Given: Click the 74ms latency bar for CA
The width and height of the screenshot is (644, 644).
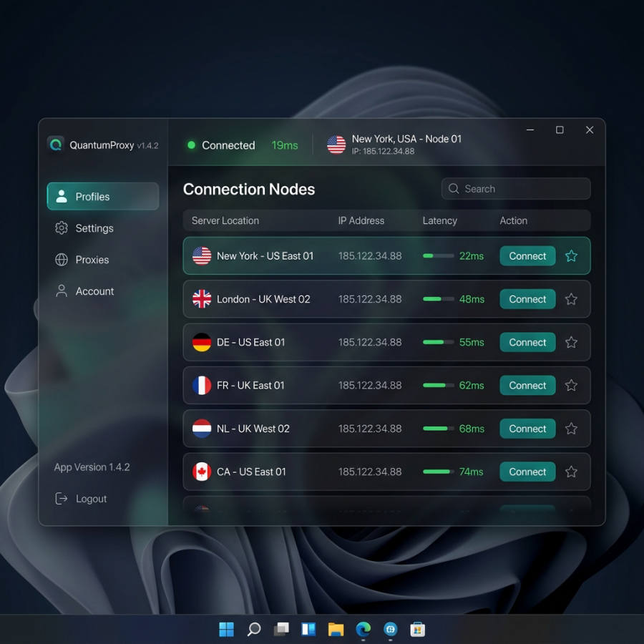Looking at the screenshot, I should (438, 472).
